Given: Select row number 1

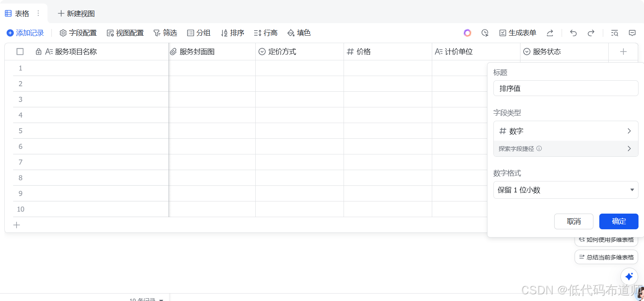Looking at the screenshot, I should (x=20, y=68).
